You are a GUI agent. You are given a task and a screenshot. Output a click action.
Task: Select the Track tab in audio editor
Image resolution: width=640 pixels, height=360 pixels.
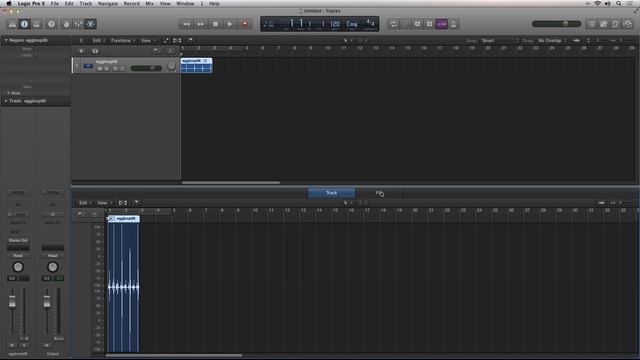click(331, 193)
